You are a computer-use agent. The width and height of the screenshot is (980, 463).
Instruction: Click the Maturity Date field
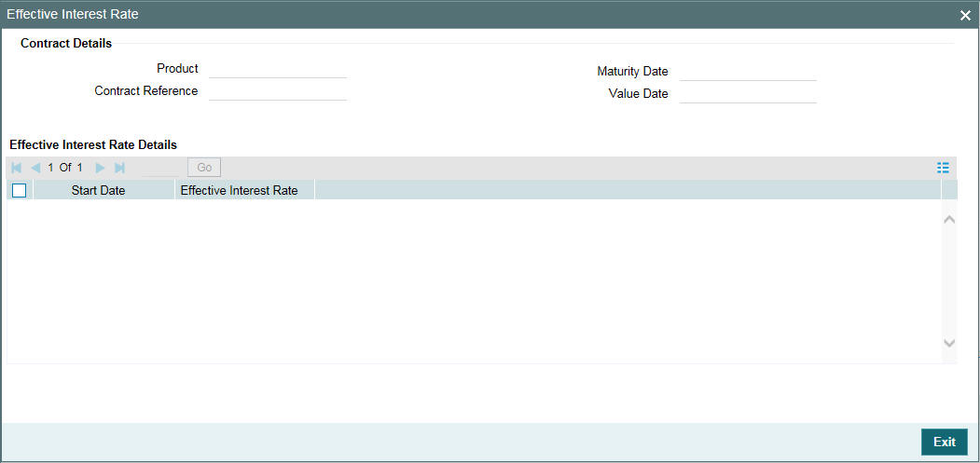[x=748, y=72]
